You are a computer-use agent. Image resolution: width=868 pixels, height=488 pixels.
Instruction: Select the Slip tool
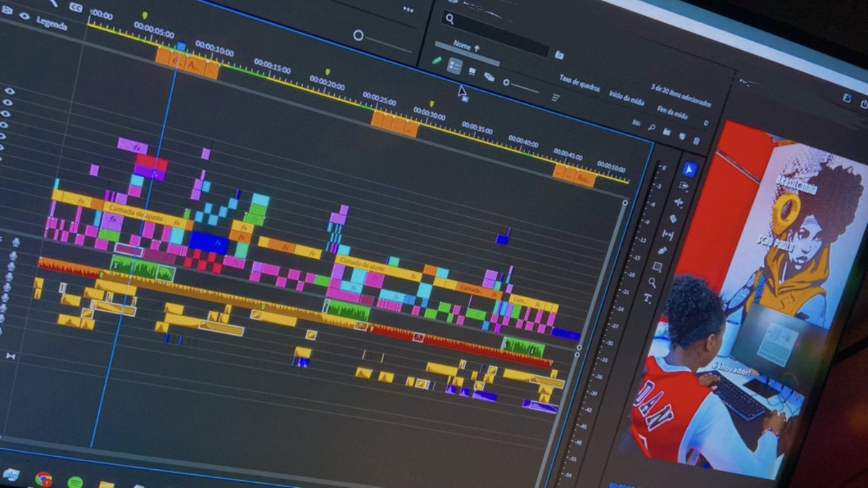668,235
